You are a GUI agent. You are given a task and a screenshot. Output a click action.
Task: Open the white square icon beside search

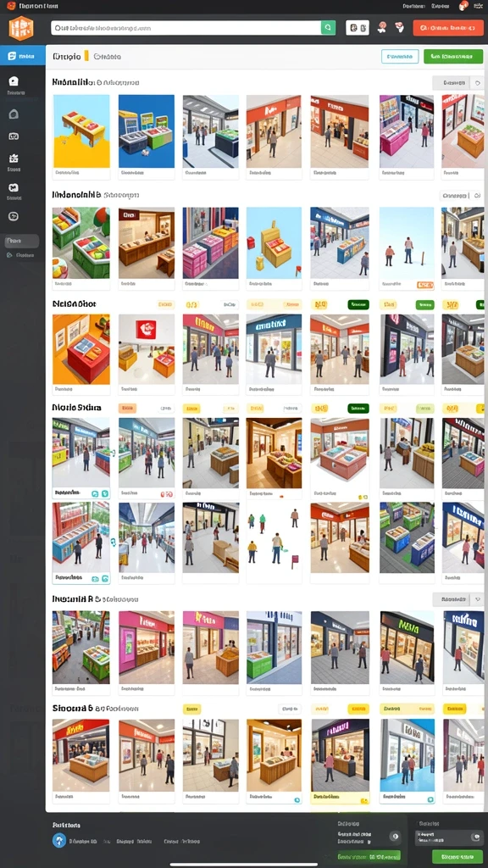click(358, 27)
